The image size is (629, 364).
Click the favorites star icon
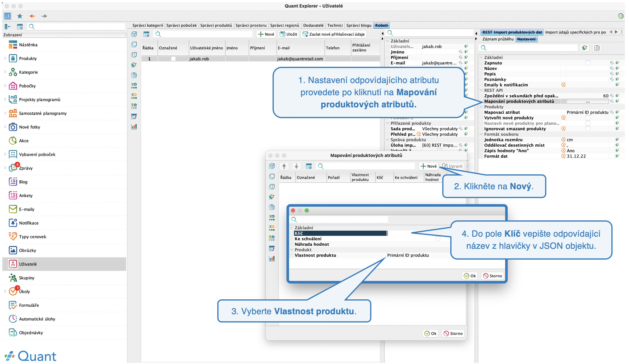(20, 16)
